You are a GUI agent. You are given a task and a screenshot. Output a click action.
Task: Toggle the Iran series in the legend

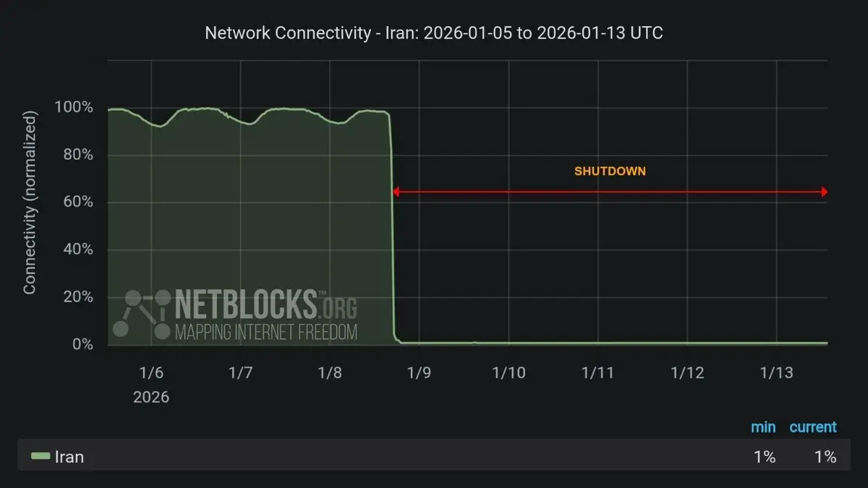69,457
